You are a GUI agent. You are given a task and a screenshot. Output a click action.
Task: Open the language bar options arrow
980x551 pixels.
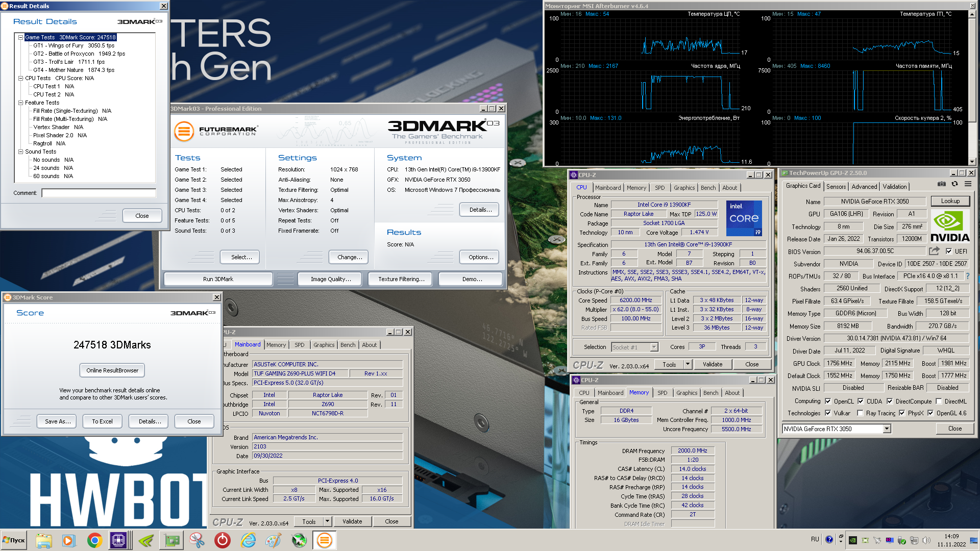click(841, 540)
